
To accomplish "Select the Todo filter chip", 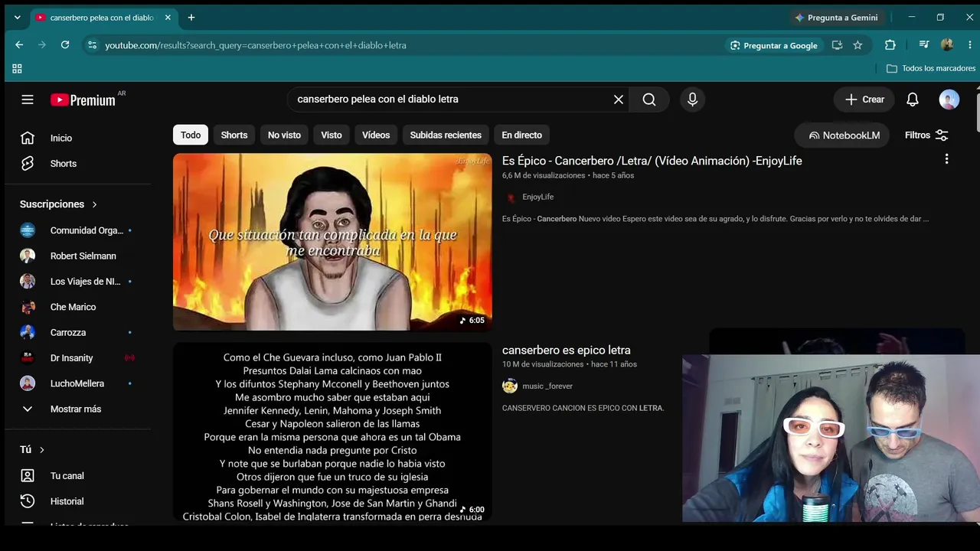I will [191, 135].
